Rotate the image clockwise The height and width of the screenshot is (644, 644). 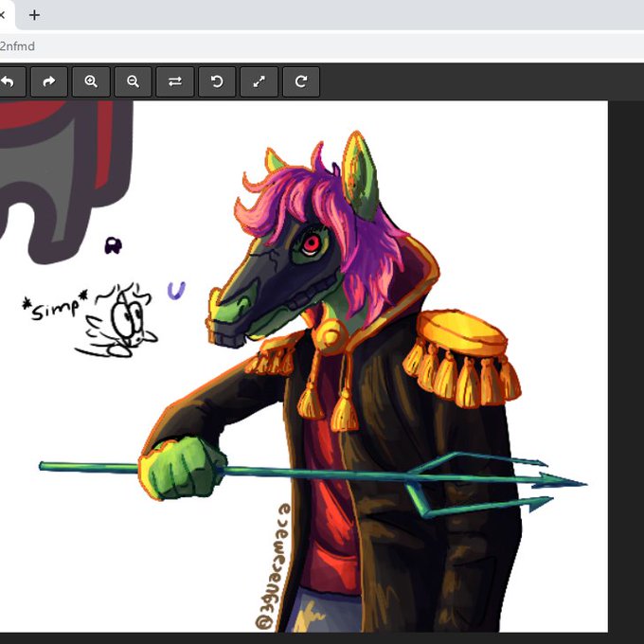(x=301, y=81)
